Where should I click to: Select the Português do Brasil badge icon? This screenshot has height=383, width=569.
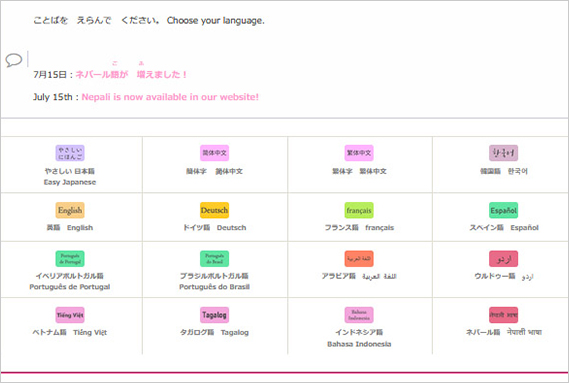[214, 258]
